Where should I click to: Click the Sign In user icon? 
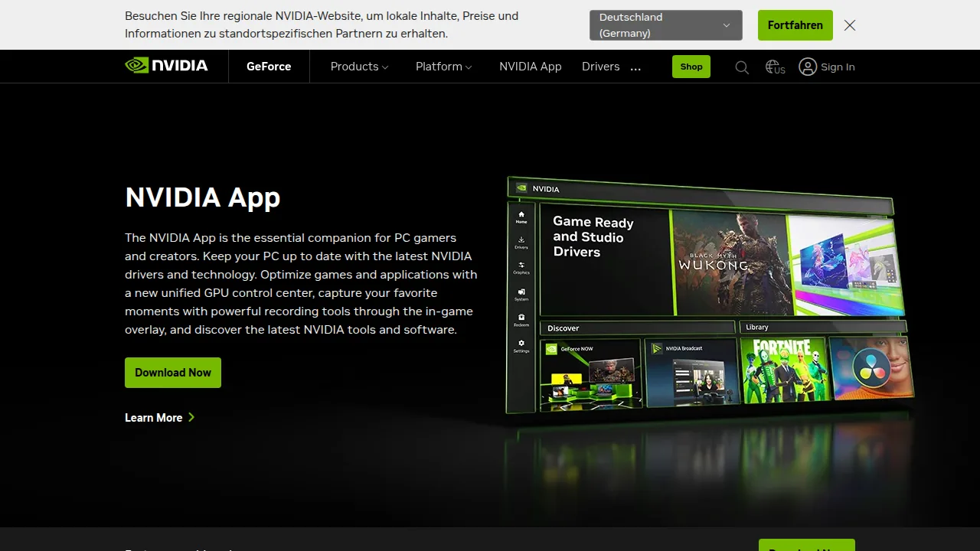[x=808, y=67]
